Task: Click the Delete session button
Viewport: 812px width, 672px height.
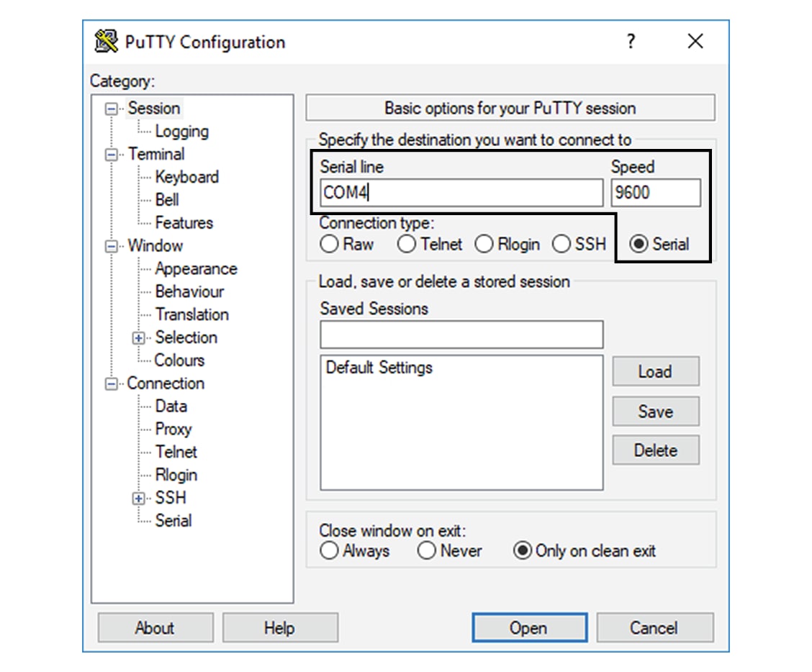Action: click(x=656, y=450)
